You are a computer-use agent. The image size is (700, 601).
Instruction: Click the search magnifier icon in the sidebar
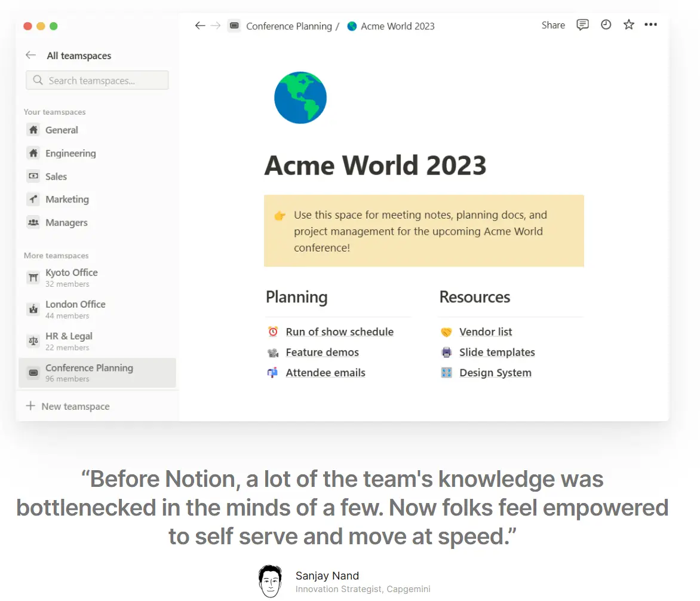tap(38, 80)
